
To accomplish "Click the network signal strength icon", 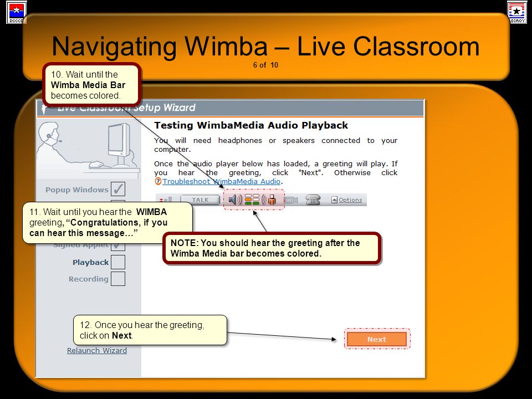I will [166, 199].
